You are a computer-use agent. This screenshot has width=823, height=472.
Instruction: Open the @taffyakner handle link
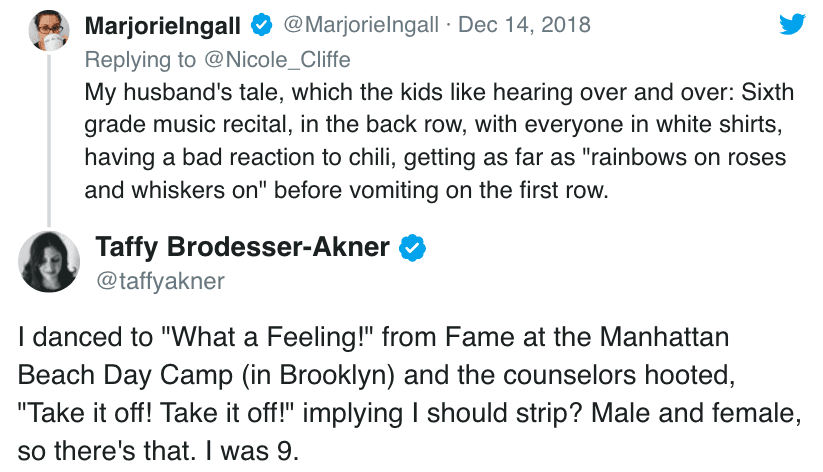click(x=160, y=281)
